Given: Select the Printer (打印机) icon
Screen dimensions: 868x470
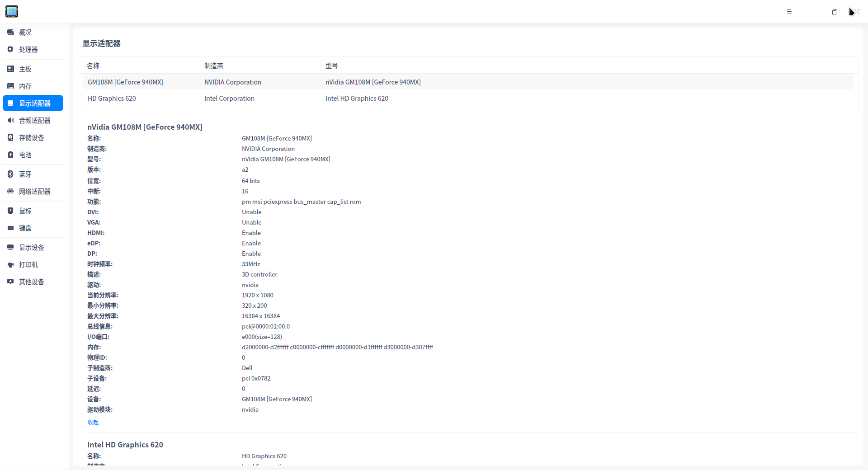Looking at the screenshot, I should (10, 264).
